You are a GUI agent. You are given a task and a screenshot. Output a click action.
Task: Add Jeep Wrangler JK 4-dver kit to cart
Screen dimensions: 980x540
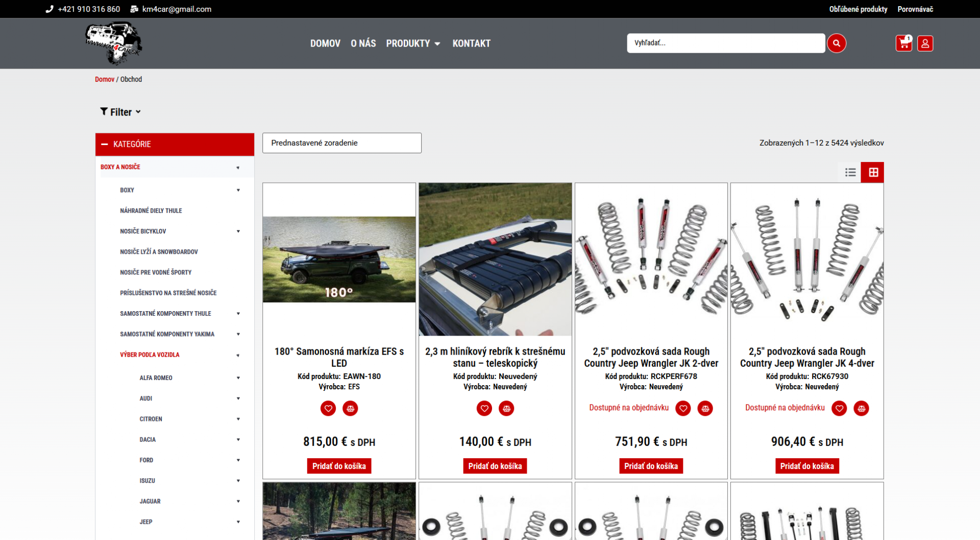(807, 466)
